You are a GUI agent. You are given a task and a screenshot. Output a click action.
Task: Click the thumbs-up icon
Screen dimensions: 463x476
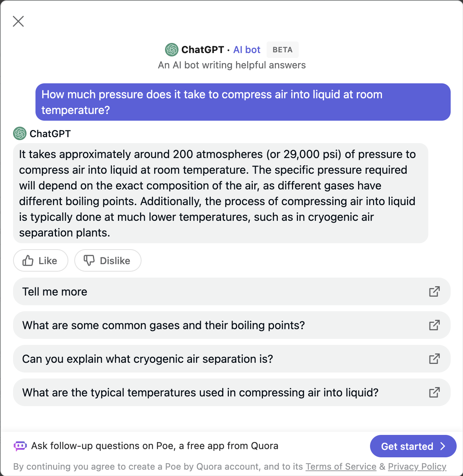[x=28, y=260]
